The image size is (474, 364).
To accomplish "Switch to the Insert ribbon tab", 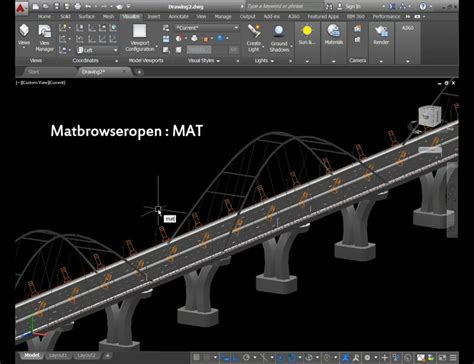I will [x=154, y=16].
